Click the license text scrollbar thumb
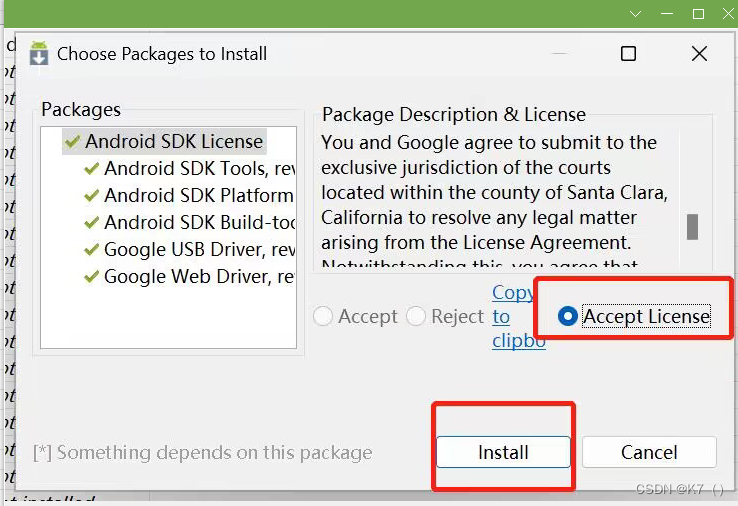The height and width of the screenshot is (506, 738). (x=692, y=227)
